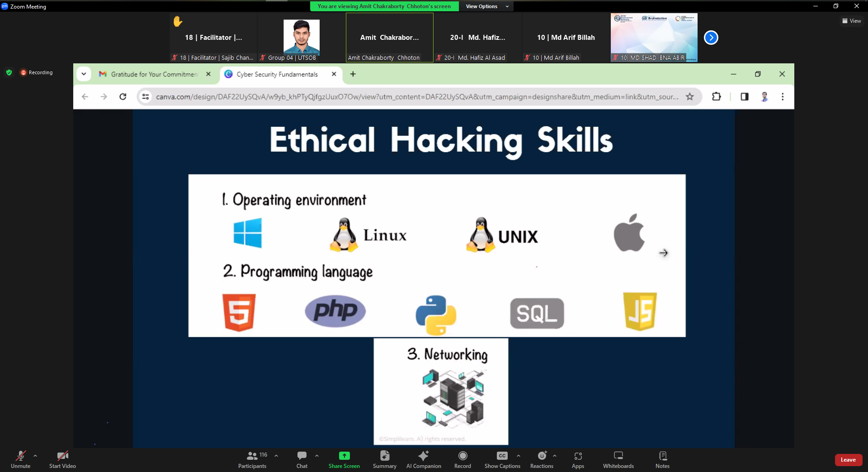
Task: Start the video camera
Action: (x=62, y=459)
